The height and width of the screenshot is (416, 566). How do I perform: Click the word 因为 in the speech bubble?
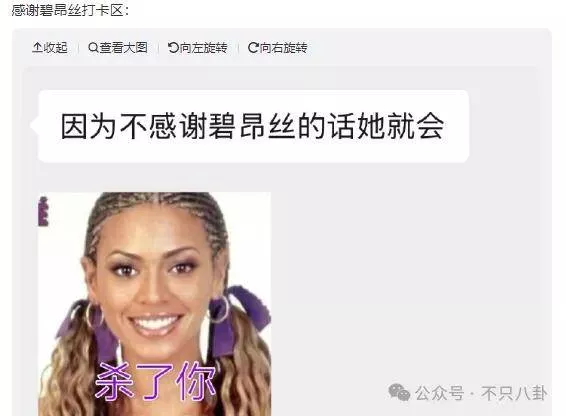(x=88, y=126)
